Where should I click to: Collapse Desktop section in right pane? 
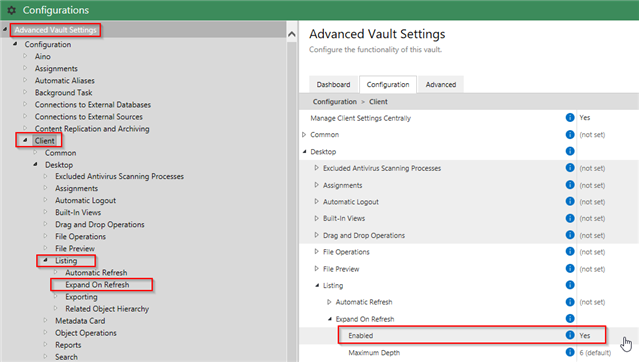pos(304,152)
